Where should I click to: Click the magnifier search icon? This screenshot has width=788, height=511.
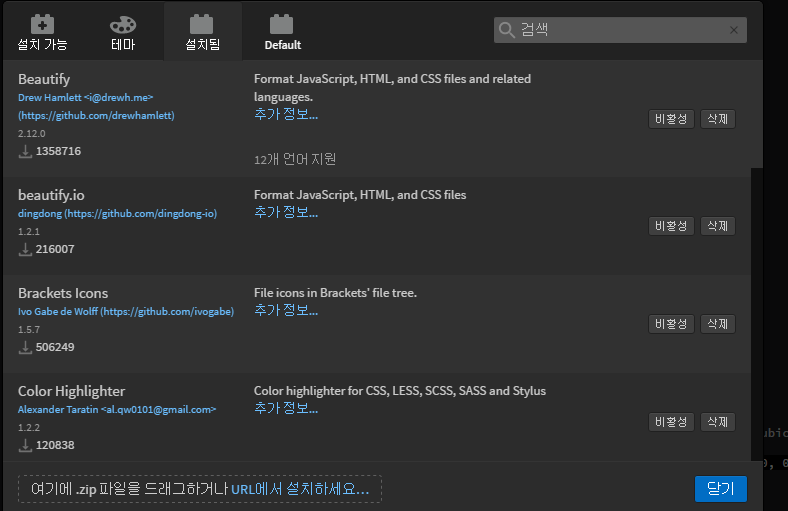pyautogui.click(x=507, y=30)
